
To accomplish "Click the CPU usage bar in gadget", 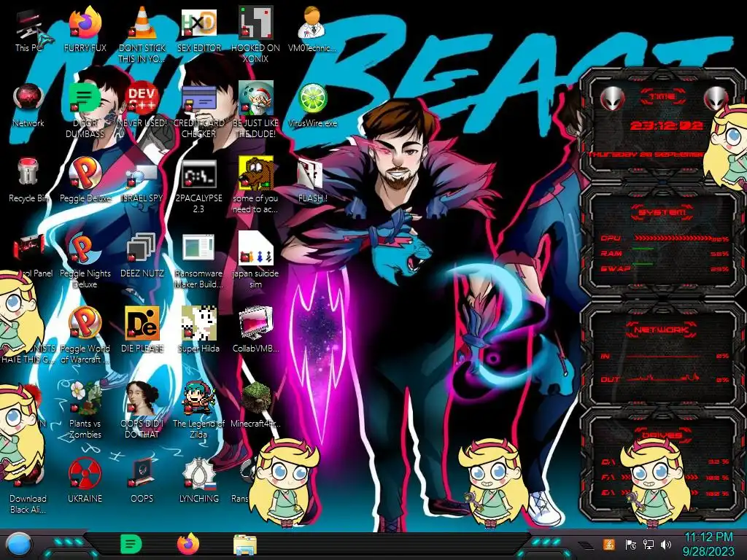I will [673, 238].
